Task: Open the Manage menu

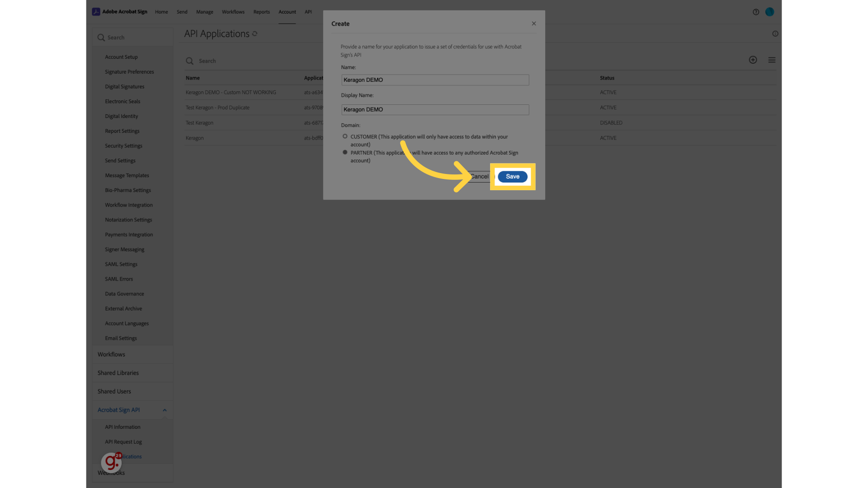Action: (205, 12)
